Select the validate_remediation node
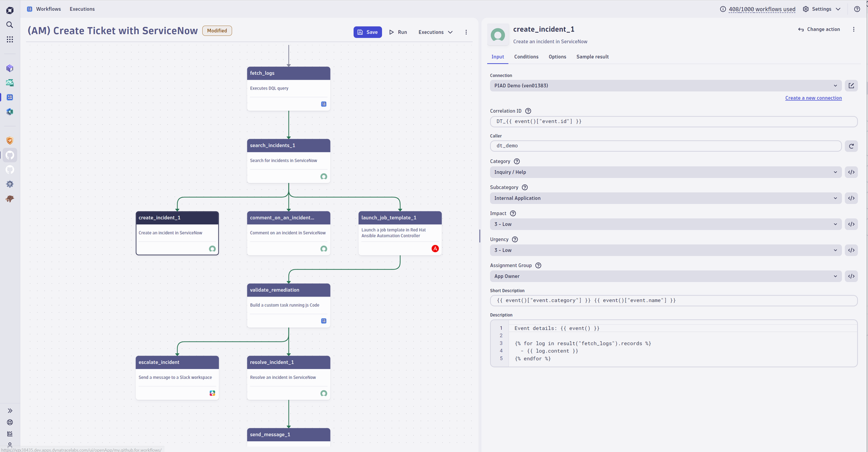Image resolution: width=868 pixels, height=452 pixels. pos(289,305)
